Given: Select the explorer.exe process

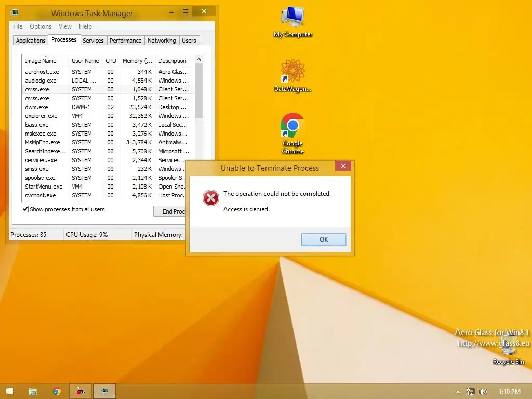Looking at the screenshot, I should click(x=108, y=116).
